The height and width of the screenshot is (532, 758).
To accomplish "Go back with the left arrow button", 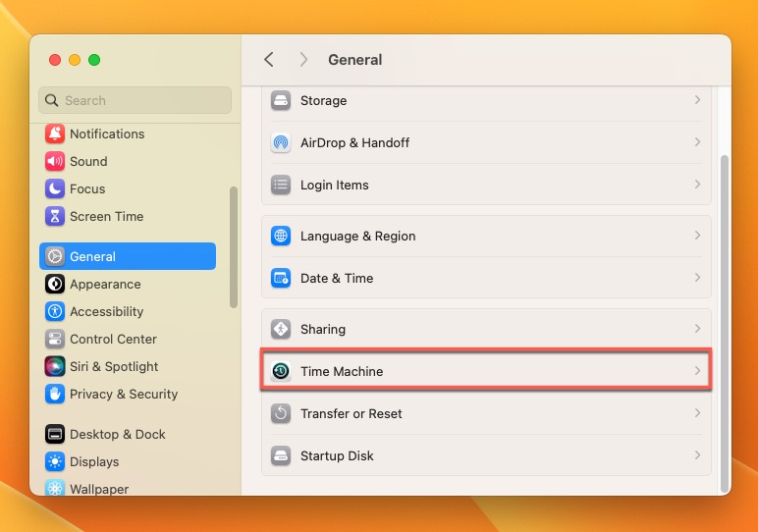I will [269, 60].
